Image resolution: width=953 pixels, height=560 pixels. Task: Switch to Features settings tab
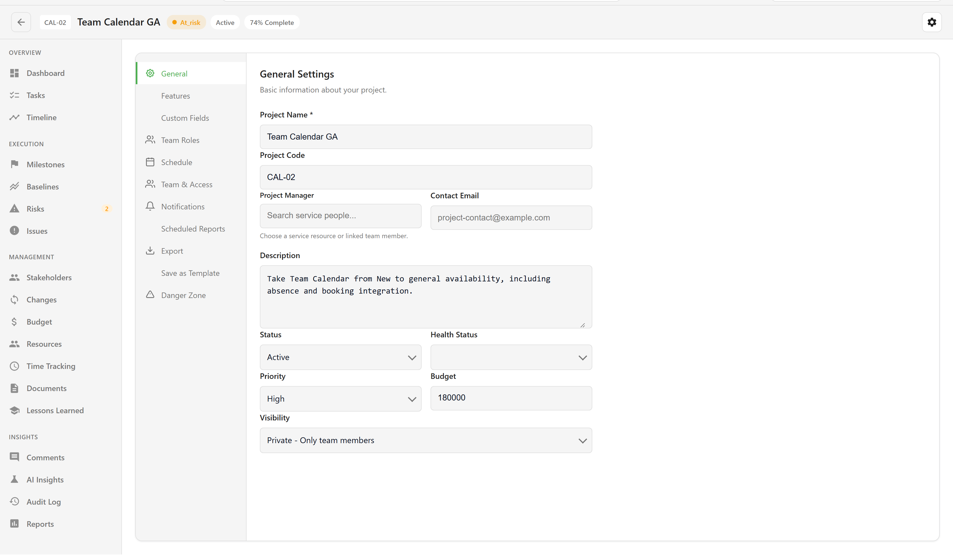tap(191, 96)
